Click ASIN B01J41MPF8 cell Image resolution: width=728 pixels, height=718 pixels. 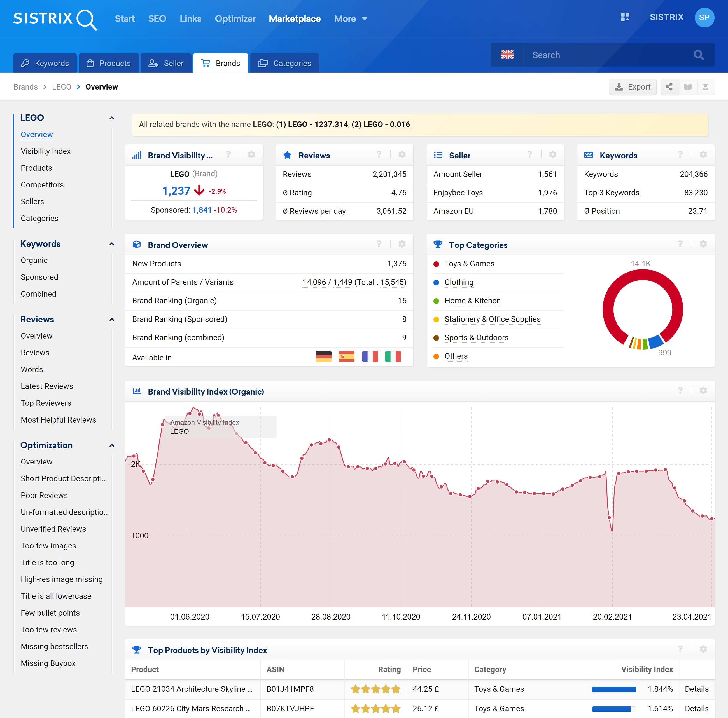[290, 689]
